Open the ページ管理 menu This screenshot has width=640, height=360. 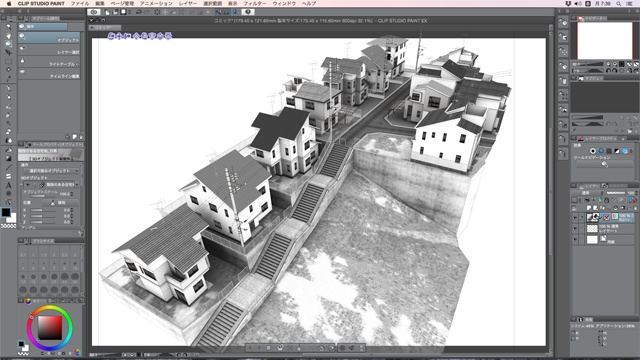click(122, 3)
